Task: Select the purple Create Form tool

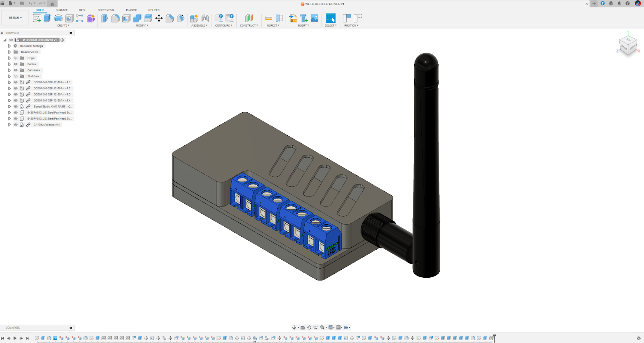Action: [91, 18]
